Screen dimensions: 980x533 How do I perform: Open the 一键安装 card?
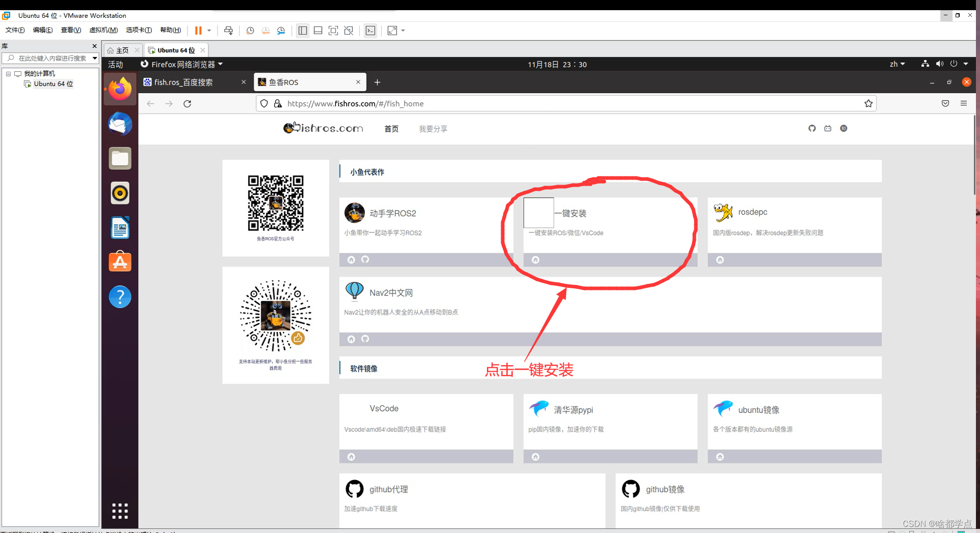pyautogui.click(x=610, y=232)
